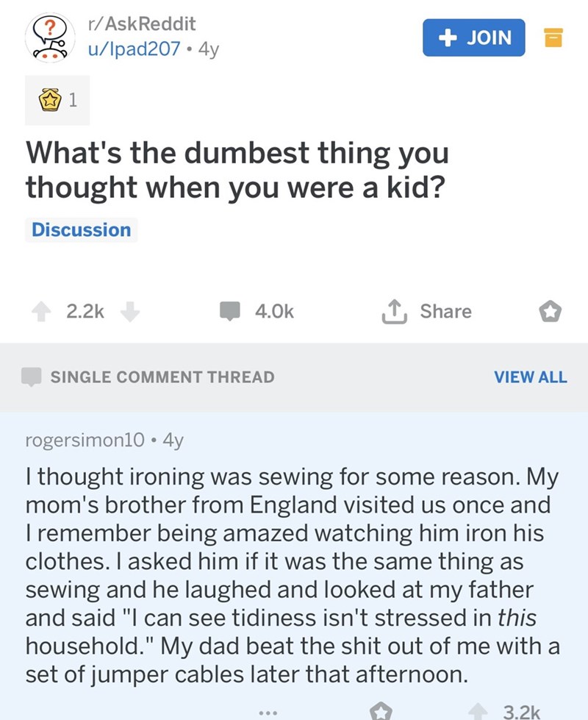
Task: Upvote the post
Action: pyautogui.click(x=43, y=312)
